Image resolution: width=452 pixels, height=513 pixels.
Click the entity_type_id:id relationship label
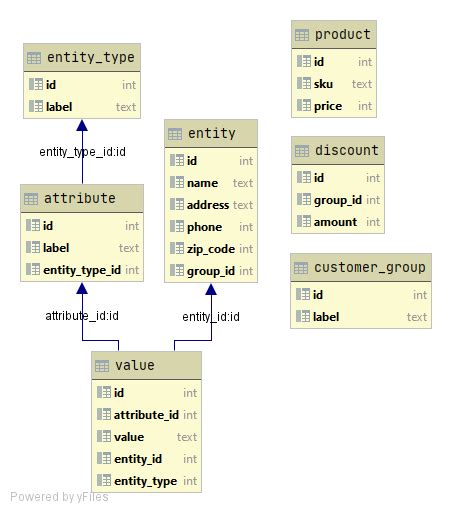[x=82, y=152]
